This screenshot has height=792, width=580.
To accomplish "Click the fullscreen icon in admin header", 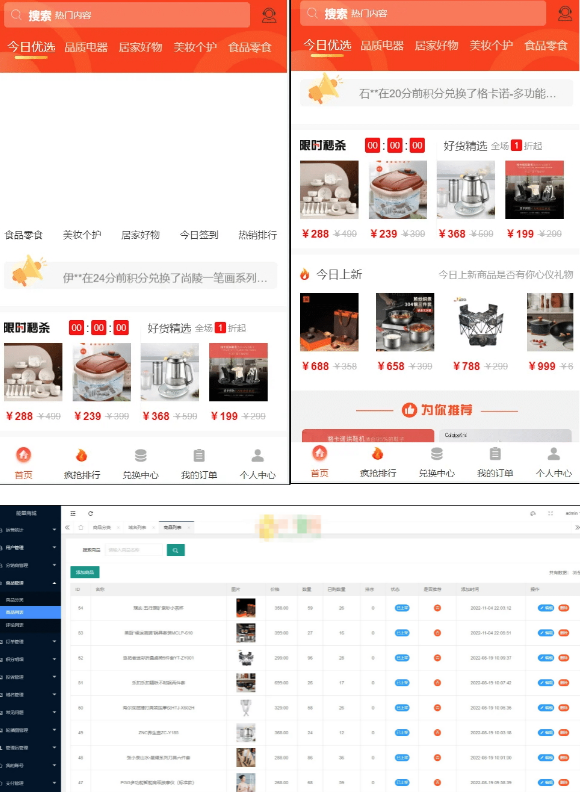I will 551,513.
